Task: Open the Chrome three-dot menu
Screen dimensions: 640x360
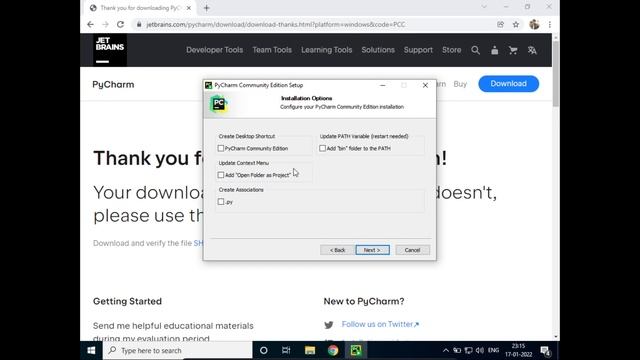Action: (550, 24)
